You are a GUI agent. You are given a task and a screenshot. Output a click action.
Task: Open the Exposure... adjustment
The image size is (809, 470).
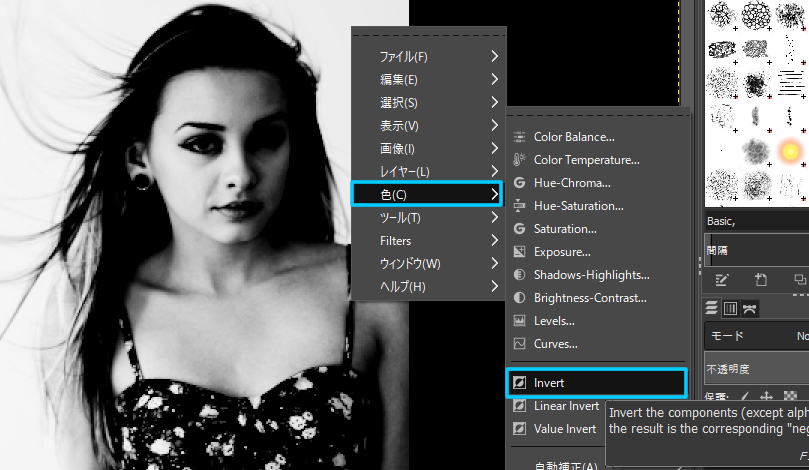point(598,252)
